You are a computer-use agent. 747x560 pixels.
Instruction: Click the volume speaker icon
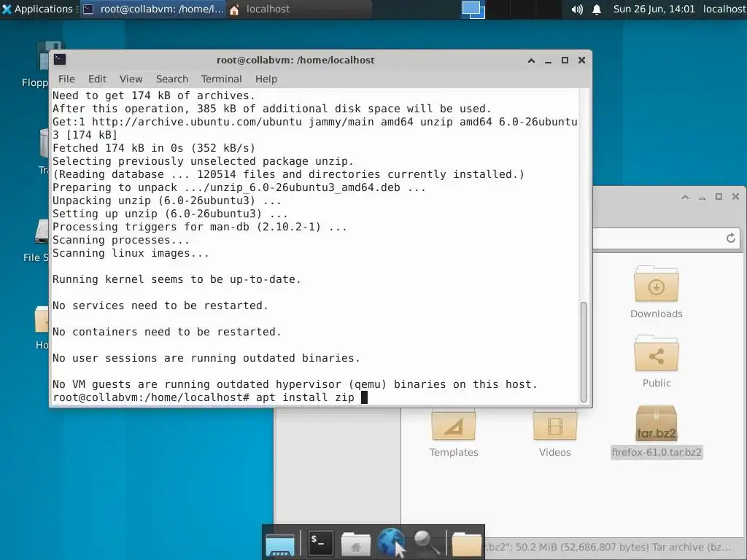[x=577, y=9]
